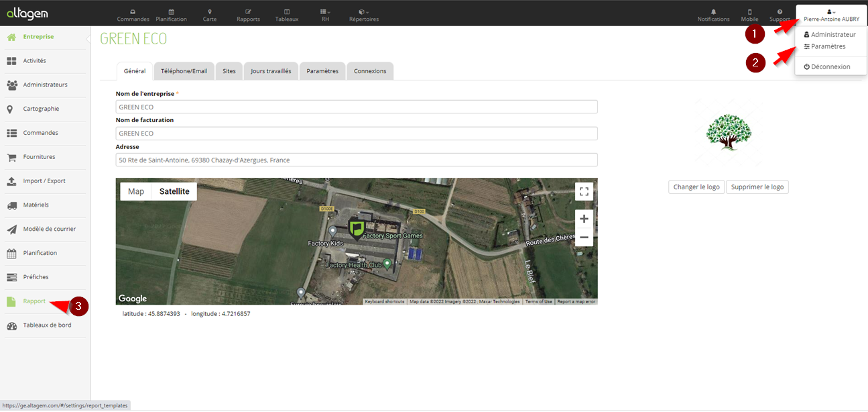The width and height of the screenshot is (868, 412).
Task: Switch to the Sites tab
Action: 229,71
